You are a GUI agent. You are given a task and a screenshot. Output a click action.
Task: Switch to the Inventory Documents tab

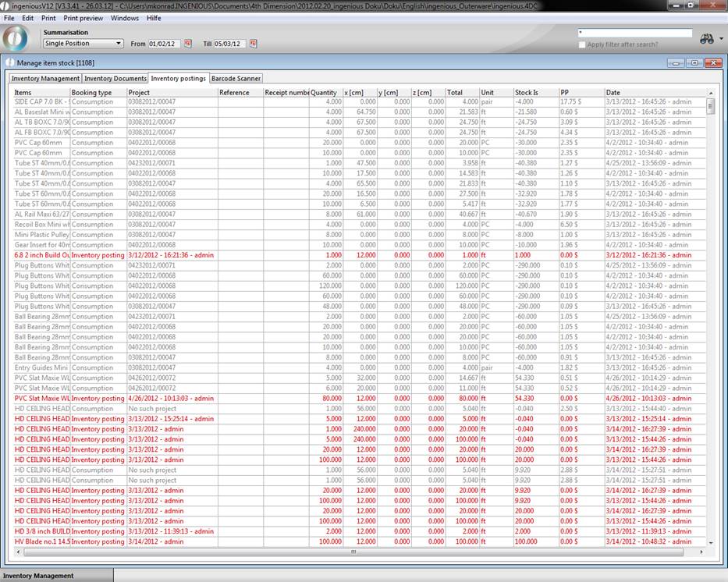pyautogui.click(x=115, y=78)
